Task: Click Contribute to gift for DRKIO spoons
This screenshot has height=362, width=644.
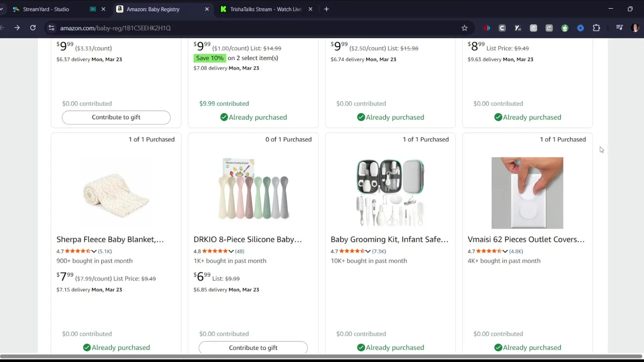Action: (253, 347)
